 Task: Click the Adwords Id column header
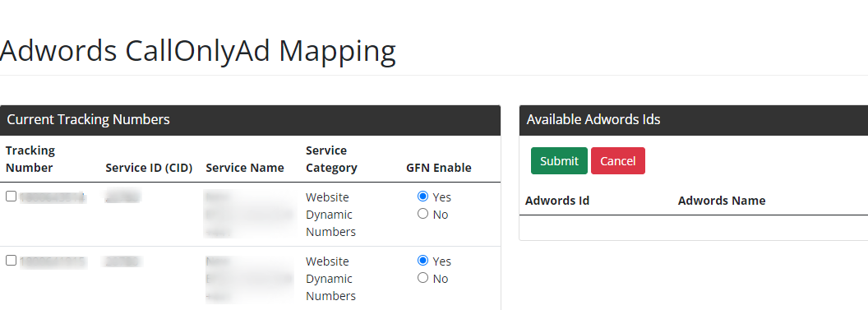pyautogui.click(x=557, y=201)
